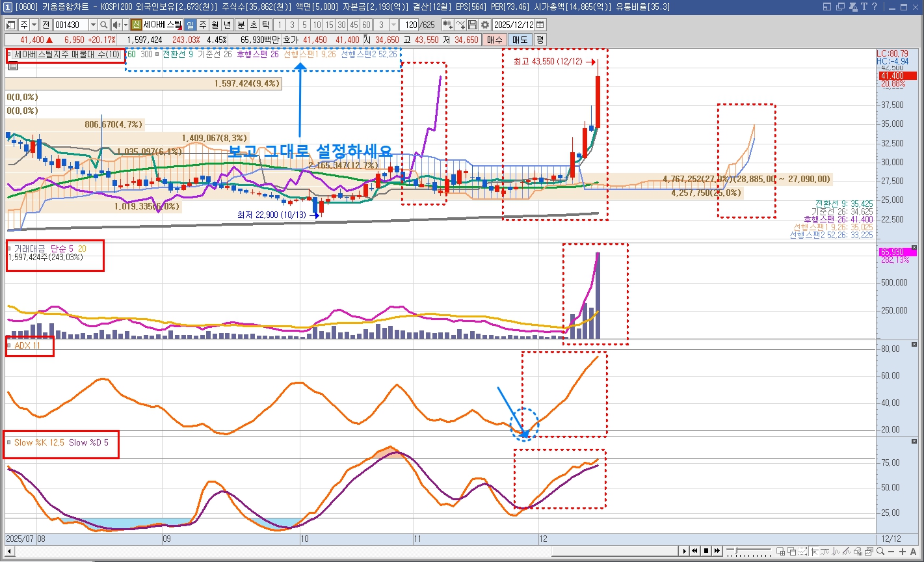
Task: Click the small grid icon under chart title
Action: click(12, 66)
